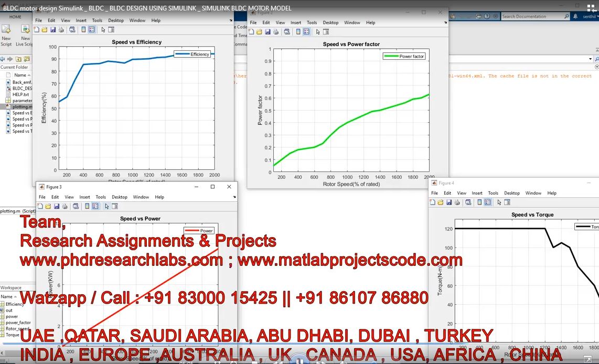599x364 pixels.
Task: Click the Search Documentation input field
Action: [532, 16]
